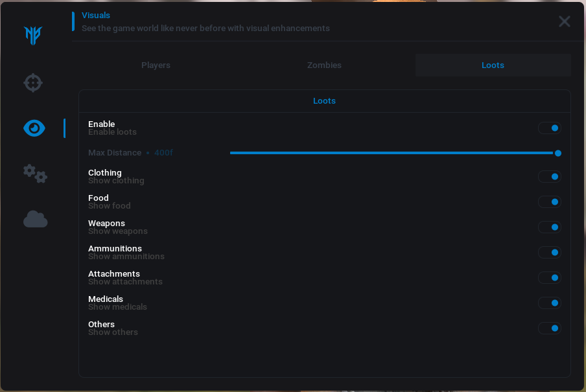This screenshot has height=392, width=586.
Task: Toggle the Attachments switch
Action: tap(550, 278)
